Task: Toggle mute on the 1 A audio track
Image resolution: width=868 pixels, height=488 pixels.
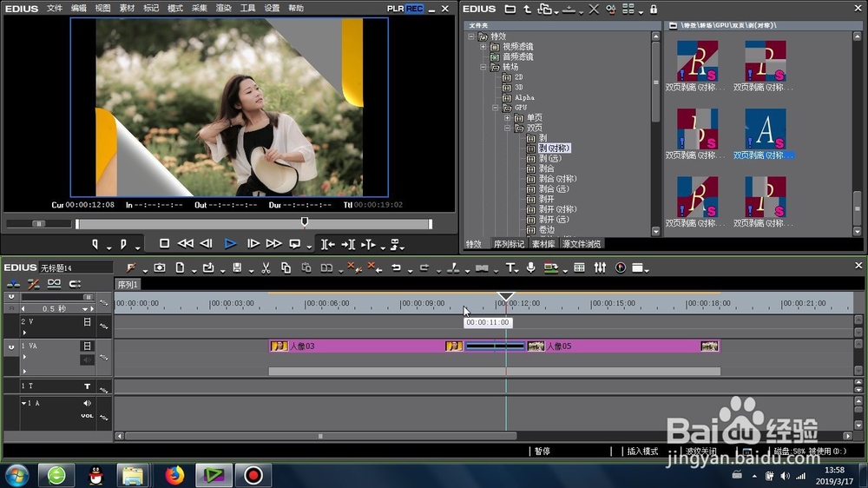Action: (87, 403)
